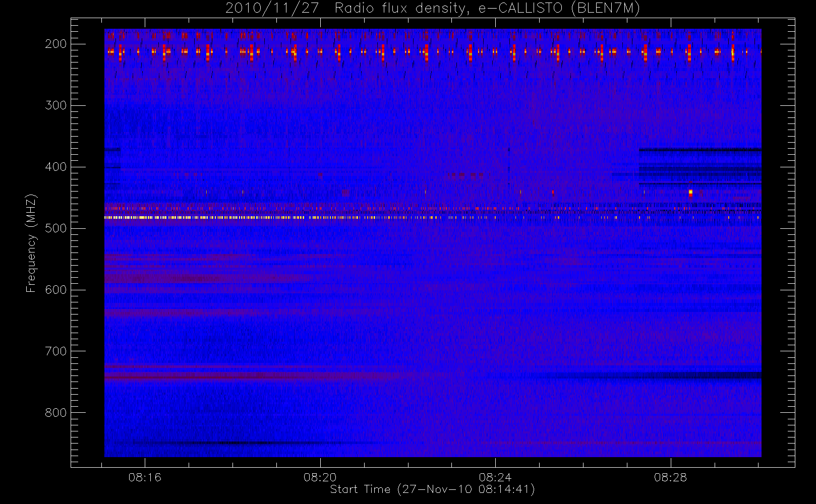
Task: Click the 500 MHz frequency tick label
Action: [56, 228]
